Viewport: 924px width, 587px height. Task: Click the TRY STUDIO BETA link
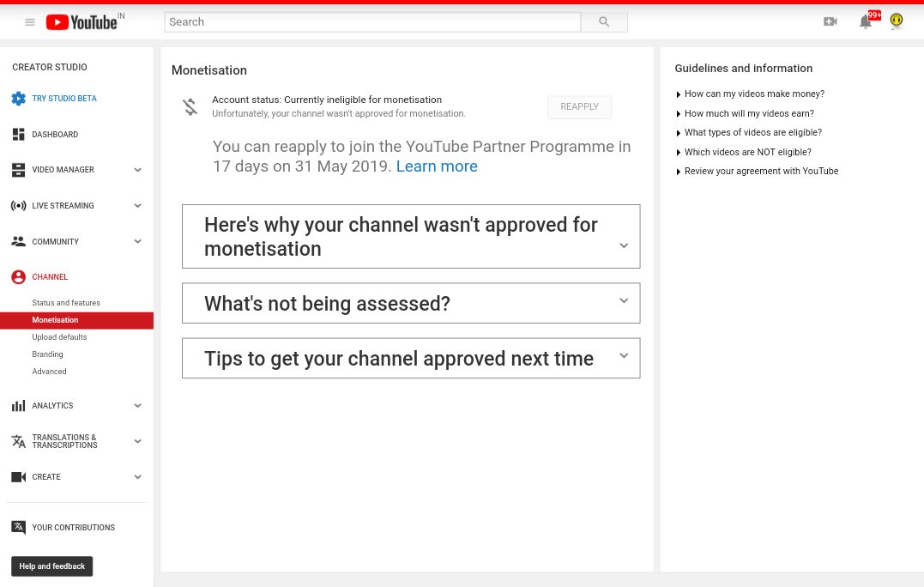tap(64, 99)
